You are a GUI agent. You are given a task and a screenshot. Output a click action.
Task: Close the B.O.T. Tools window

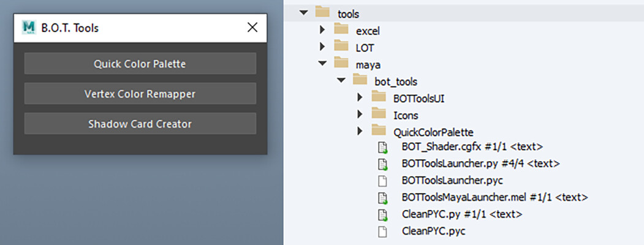(x=252, y=28)
